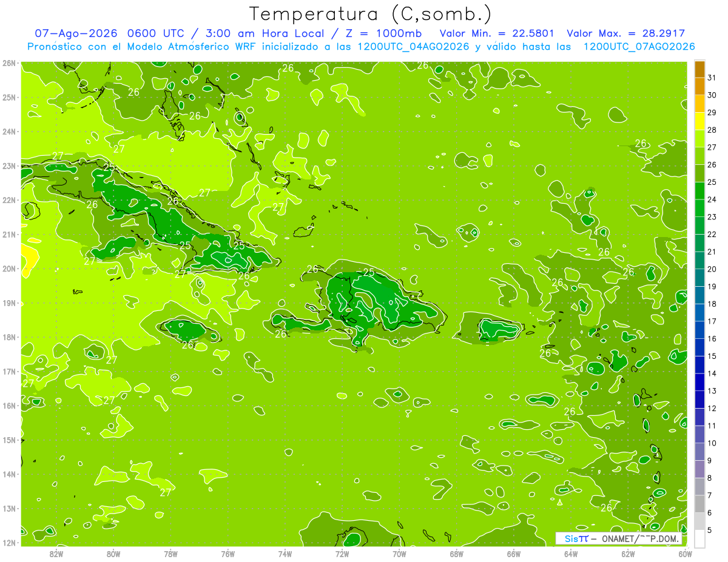Click latitude axis label 26N
The width and height of the screenshot is (728, 562).
click(x=9, y=63)
